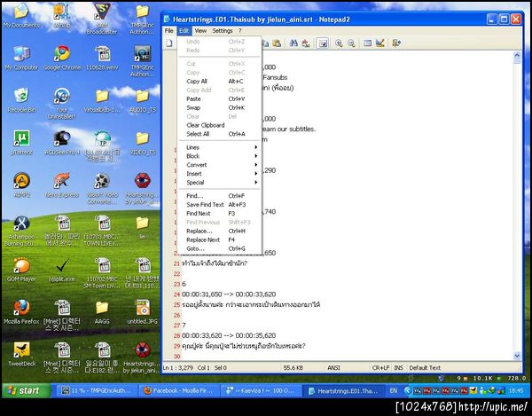Expand the Convert submenu
Viewport: 532px width, 416px height.
[x=220, y=165]
